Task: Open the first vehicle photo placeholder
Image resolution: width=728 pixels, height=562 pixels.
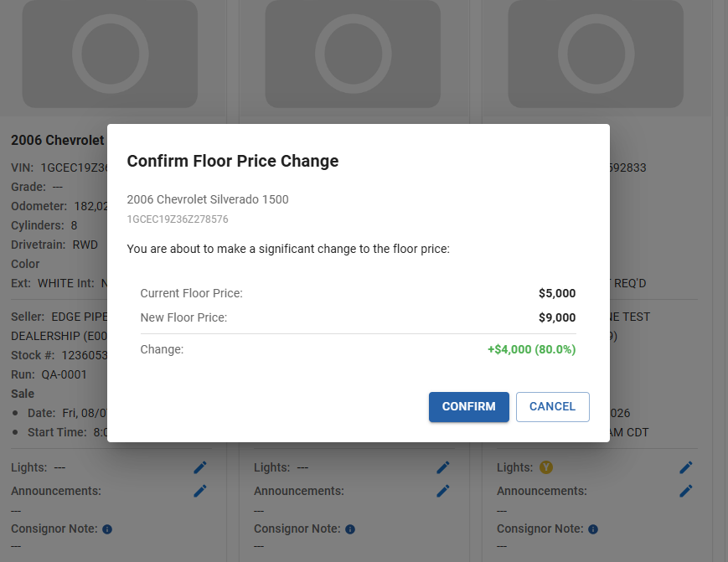Action: 110,54
